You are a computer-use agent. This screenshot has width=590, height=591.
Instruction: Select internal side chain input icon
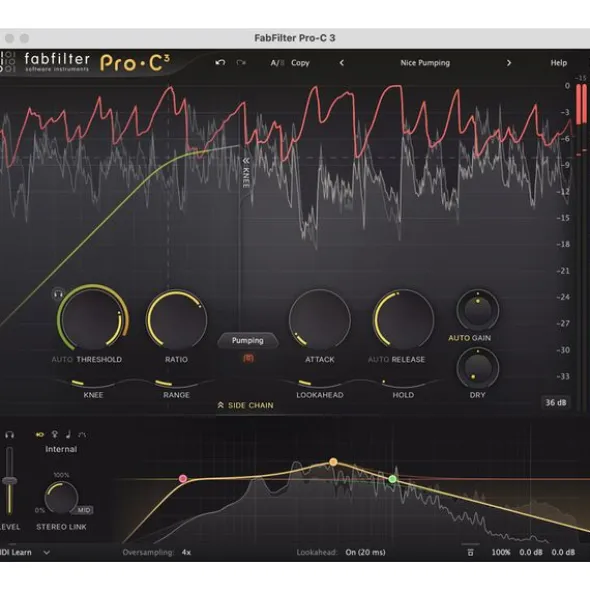point(40,435)
